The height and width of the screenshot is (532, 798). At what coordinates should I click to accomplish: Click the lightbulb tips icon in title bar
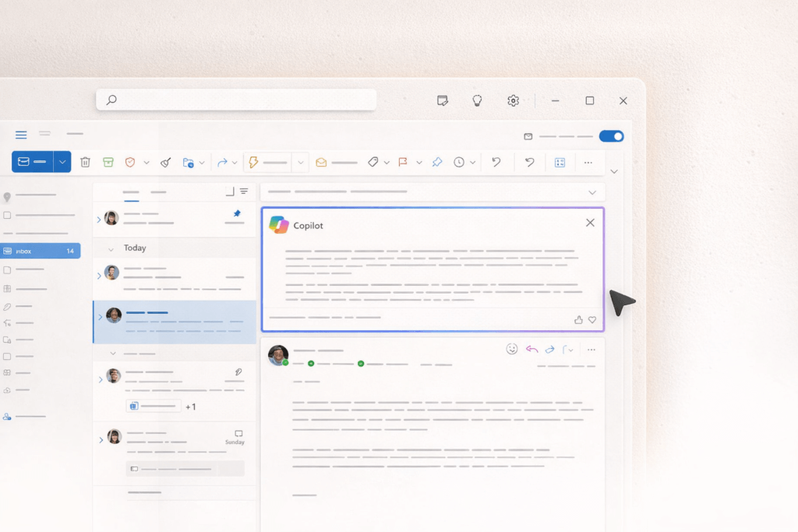click(x=477, y=100)
